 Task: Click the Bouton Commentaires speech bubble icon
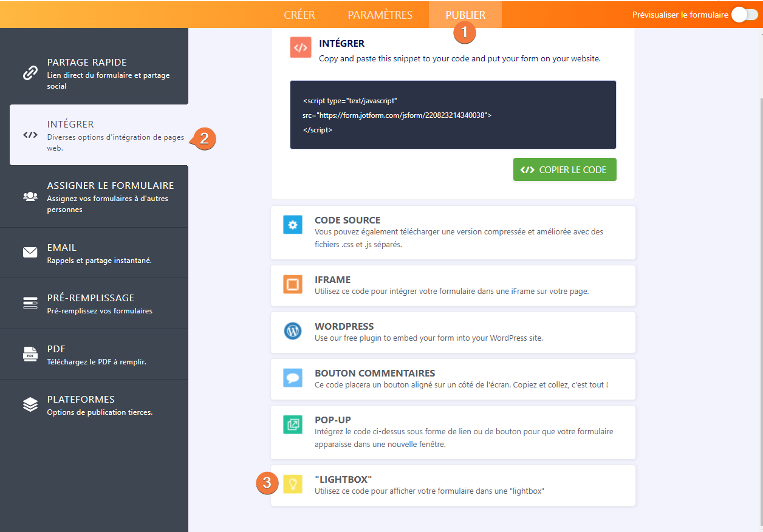[293, 378]
